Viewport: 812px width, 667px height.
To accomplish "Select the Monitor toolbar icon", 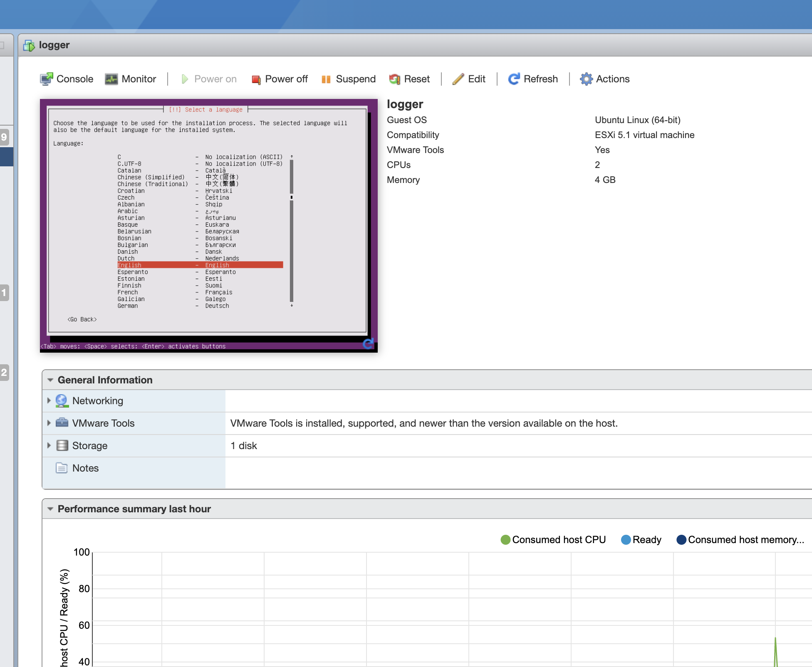I will tap(130, 79).
